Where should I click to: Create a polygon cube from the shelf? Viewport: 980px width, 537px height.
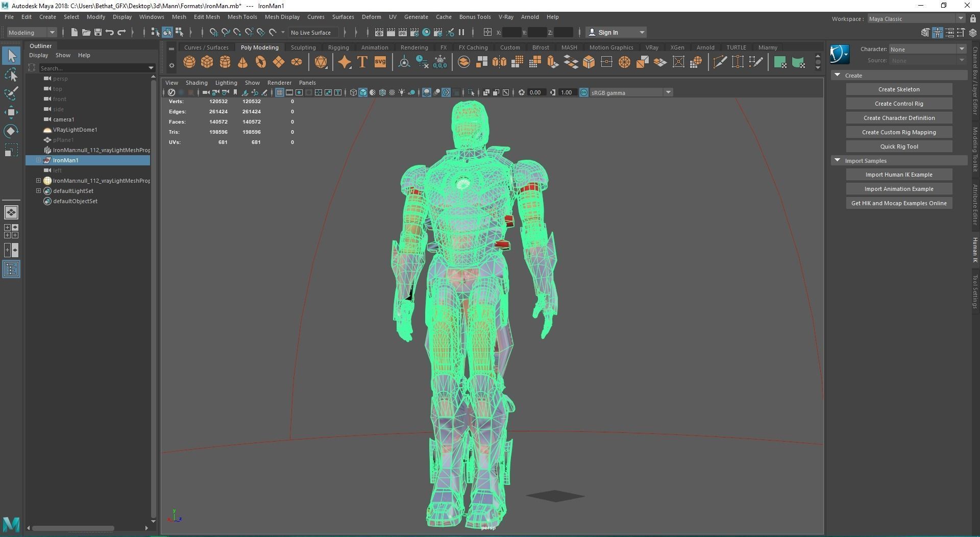click(207, 62)
